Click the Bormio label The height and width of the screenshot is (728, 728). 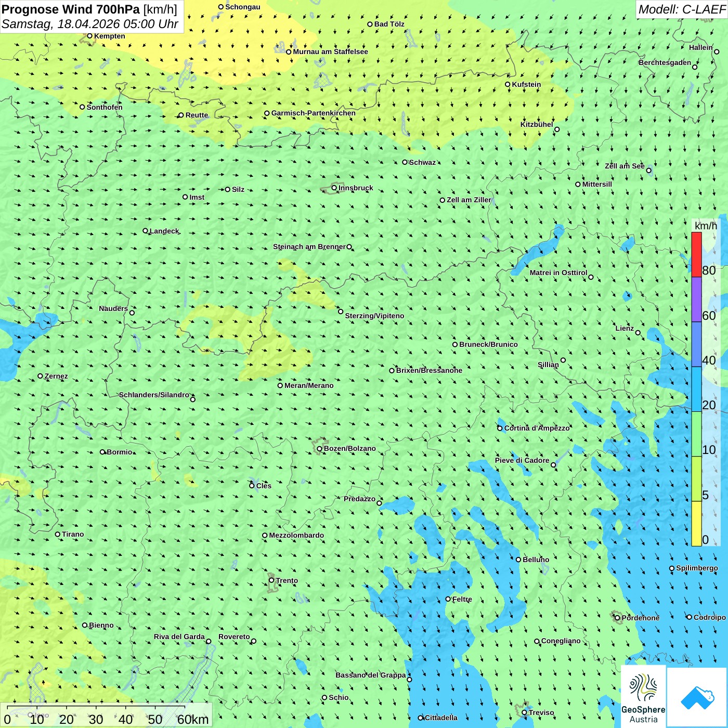point(120,452)
